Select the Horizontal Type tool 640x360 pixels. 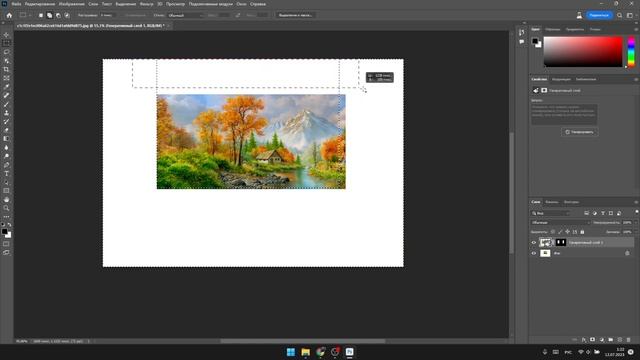pyautogui.click(x=6, y=173)
